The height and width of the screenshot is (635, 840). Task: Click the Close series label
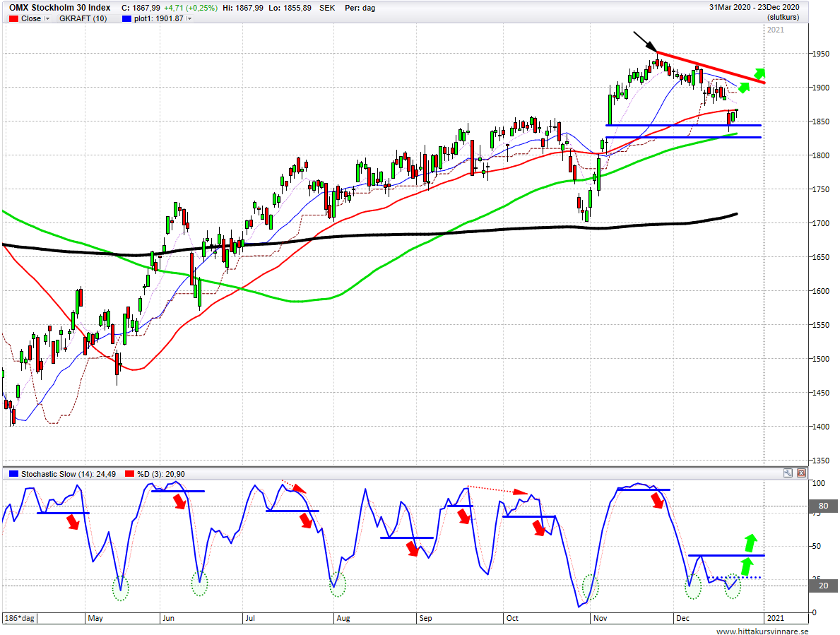click(31, 19)
